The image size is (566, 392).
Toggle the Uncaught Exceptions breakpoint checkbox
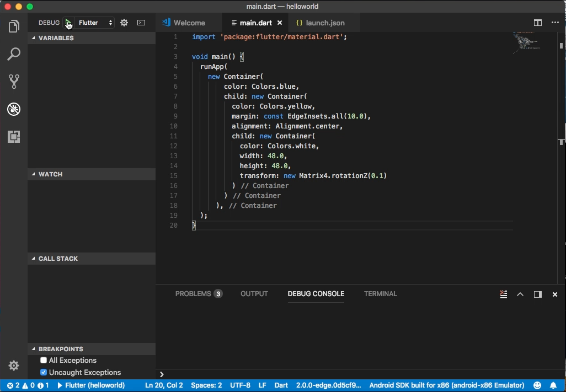click(44, 372)
